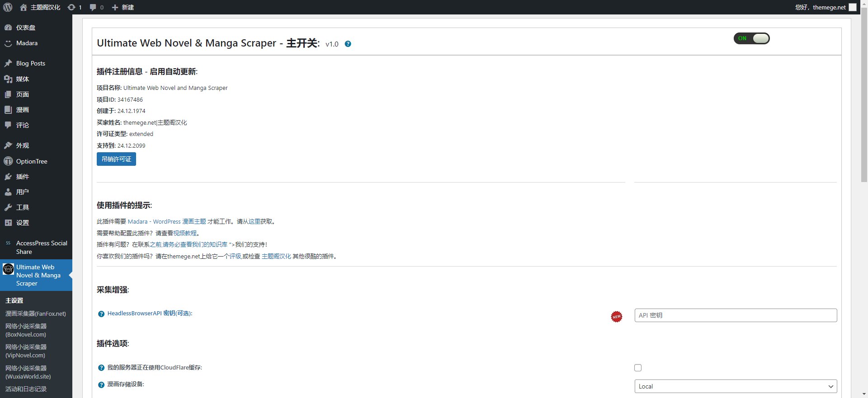Screen dimensions: 868x398
Task: Open the Madara - WordPress 漫画主题 link
Action: click(x=167, y=221)
